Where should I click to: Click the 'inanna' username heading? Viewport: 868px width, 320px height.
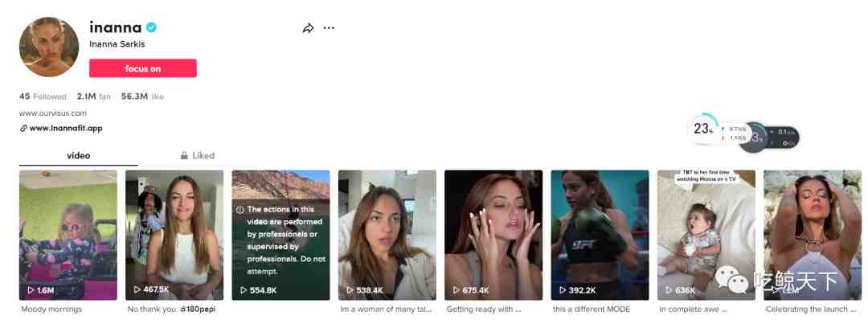(116, 27)
